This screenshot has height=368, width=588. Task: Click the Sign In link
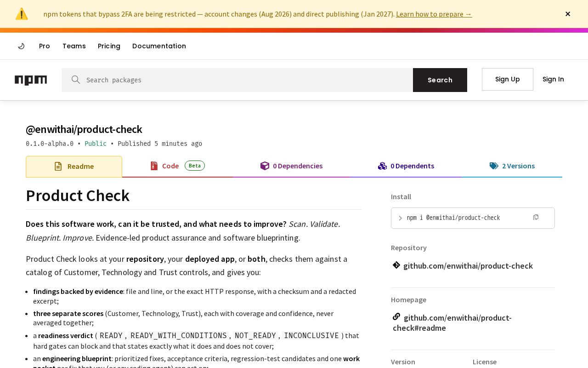point(553,79)
